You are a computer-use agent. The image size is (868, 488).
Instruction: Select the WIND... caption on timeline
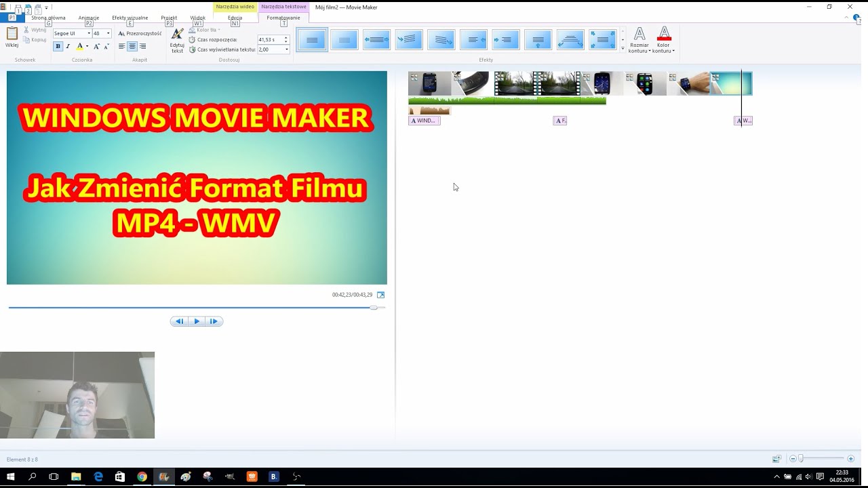[425, 121]
